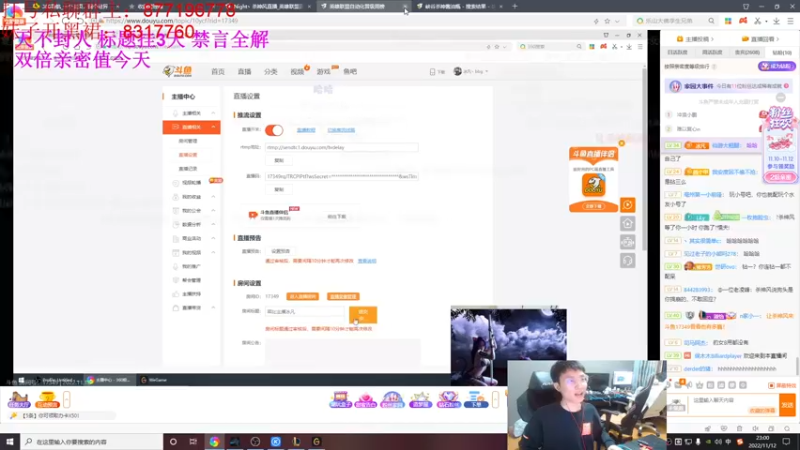Click the download phone icon in header

click(433, 72)
